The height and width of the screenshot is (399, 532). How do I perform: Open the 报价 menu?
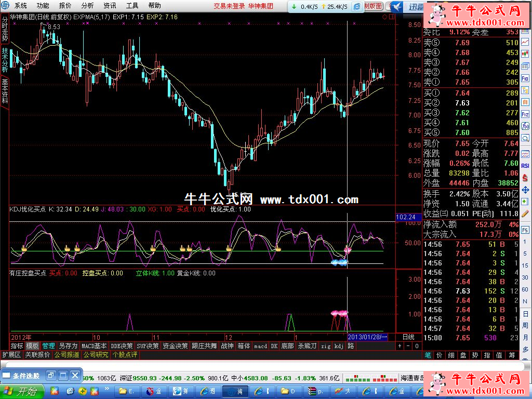[65, 6]
